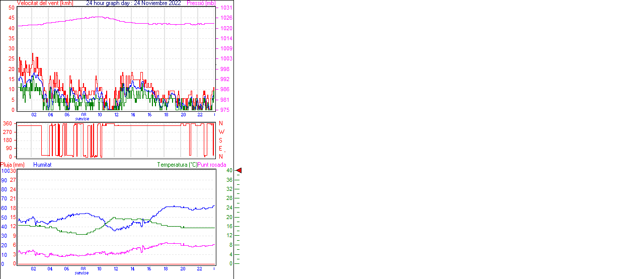Click the 'S' compass direction label
Screen dimensions: 644x279
click(220, 140)
